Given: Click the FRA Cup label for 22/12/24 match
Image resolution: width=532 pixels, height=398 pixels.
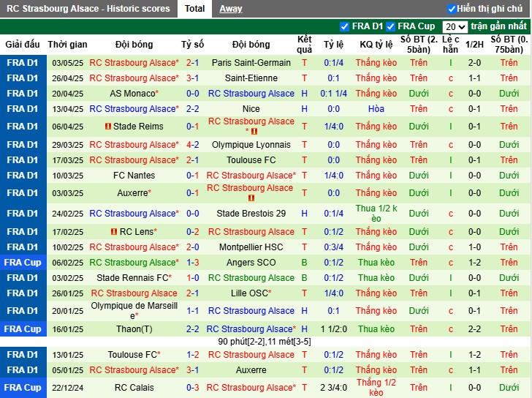Looking at the screenshot, I should (23, 388).
